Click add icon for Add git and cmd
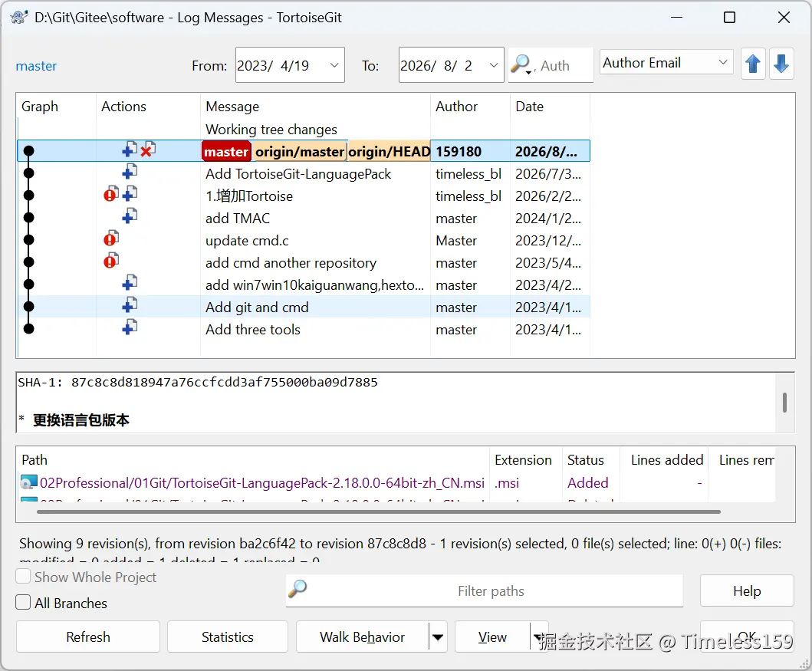812x671 pixels. tap(130, 305)
